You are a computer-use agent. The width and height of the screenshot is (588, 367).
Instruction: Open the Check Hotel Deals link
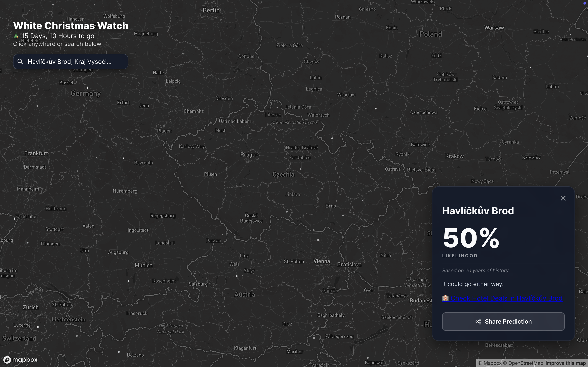pyautogui.click(x=506, y=298)
